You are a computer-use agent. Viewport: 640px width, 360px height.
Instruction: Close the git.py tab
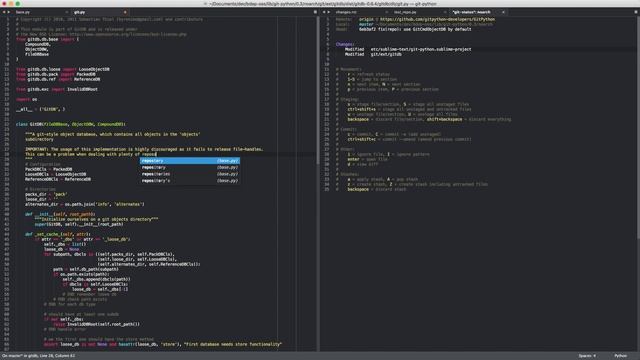[125, 12]
